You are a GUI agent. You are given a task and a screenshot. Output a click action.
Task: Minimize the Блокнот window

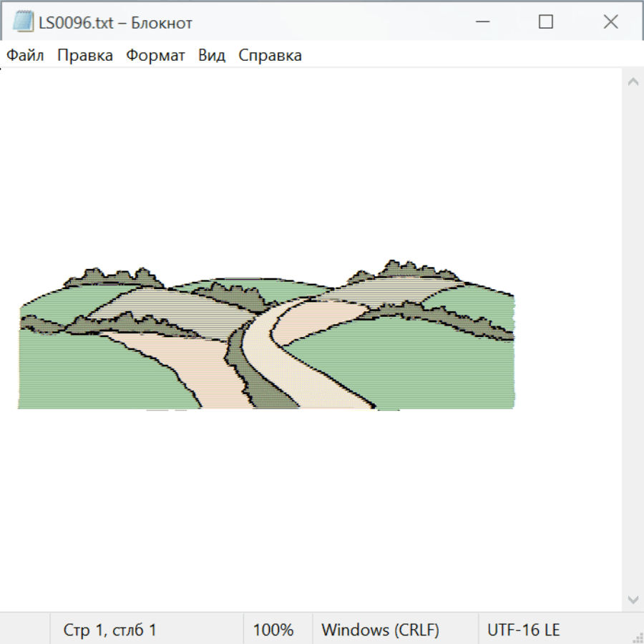coord(480,22)
